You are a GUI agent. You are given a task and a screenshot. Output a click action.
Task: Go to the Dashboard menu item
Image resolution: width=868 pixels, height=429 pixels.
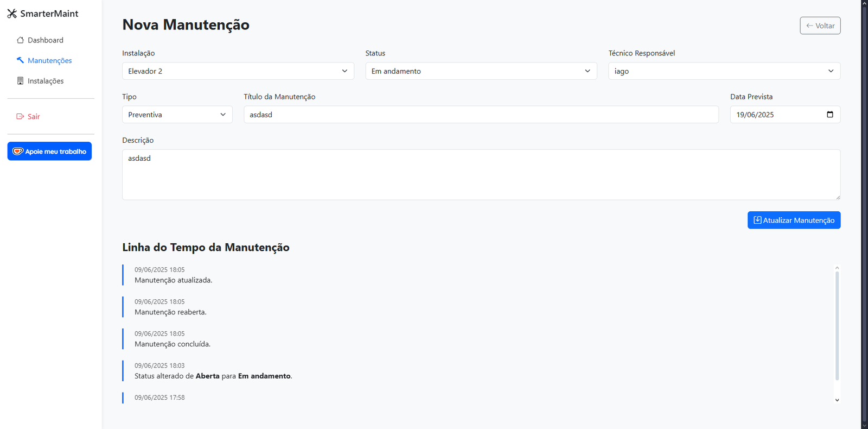pyautogui.click(x=45, y=40)
